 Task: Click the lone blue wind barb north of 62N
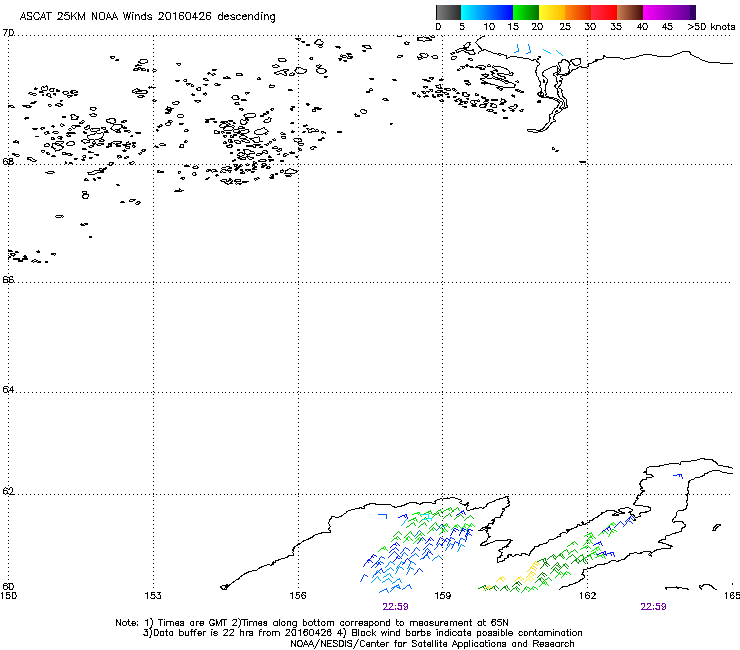(678, 476)
